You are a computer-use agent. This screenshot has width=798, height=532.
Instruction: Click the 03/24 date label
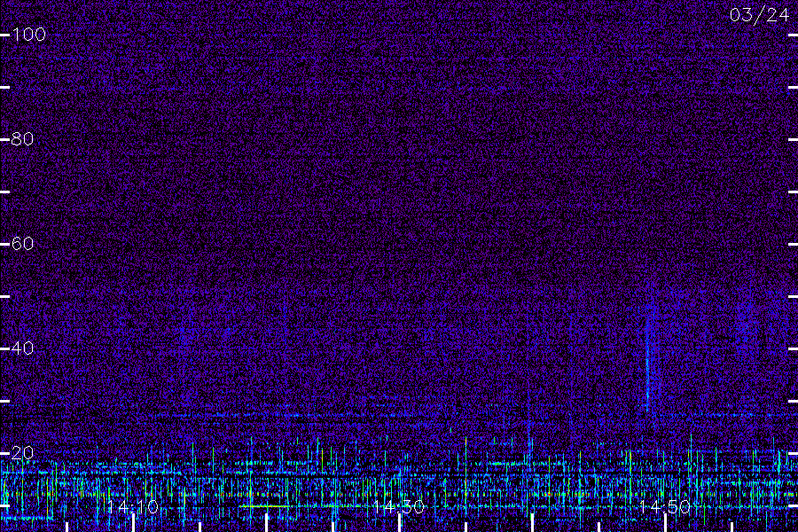pos(759,15)
